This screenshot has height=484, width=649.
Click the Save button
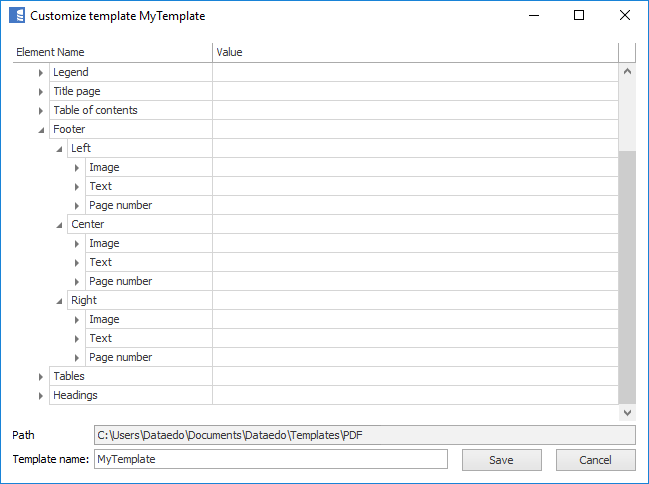click(x=501, y=460)
